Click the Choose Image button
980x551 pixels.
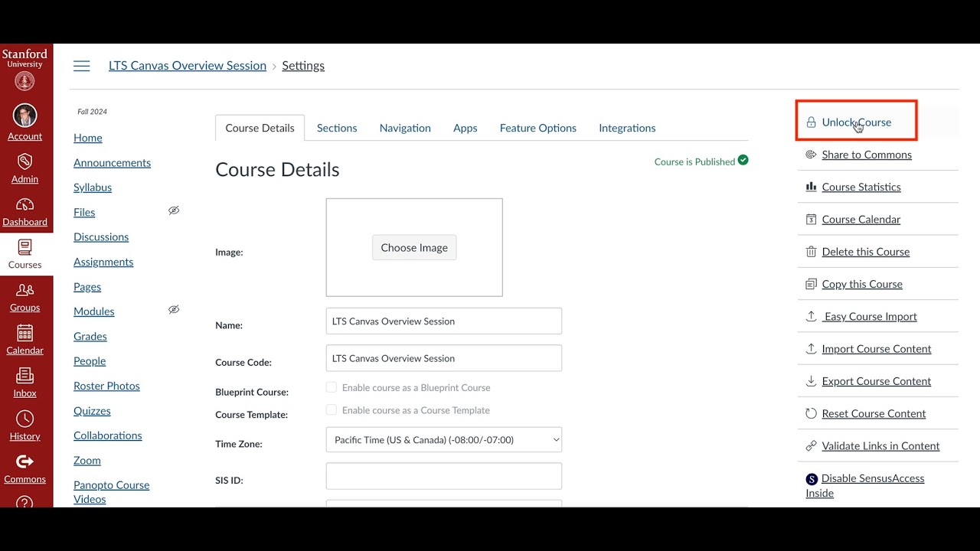(414, 248)
